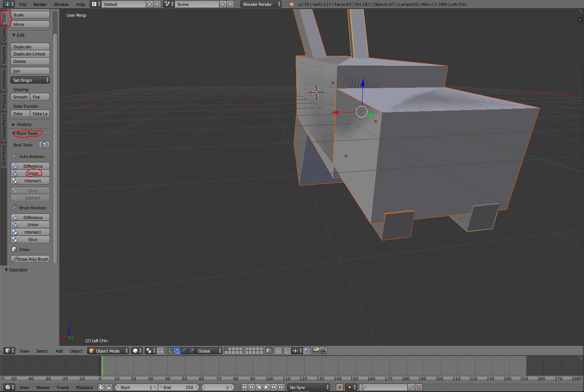Open the File menu
Image resolution: width=584 pixels, height=392 pixels.
pos(23,4)
